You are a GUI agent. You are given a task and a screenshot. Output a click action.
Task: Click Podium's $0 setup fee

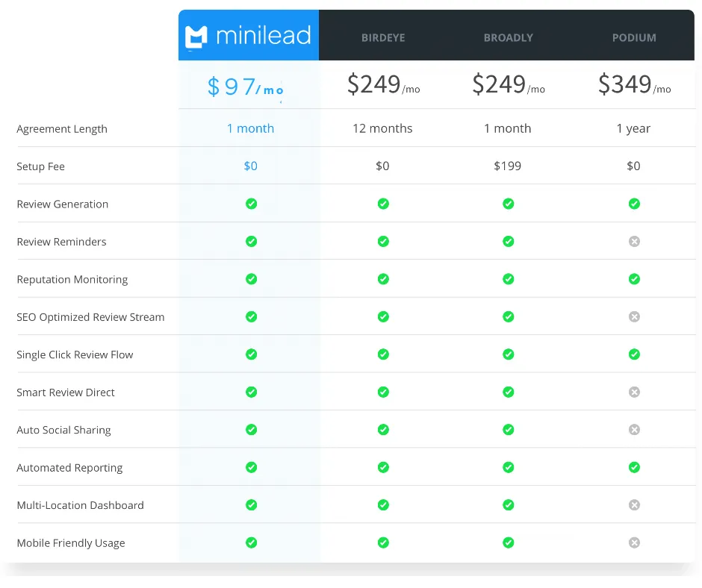633,166
